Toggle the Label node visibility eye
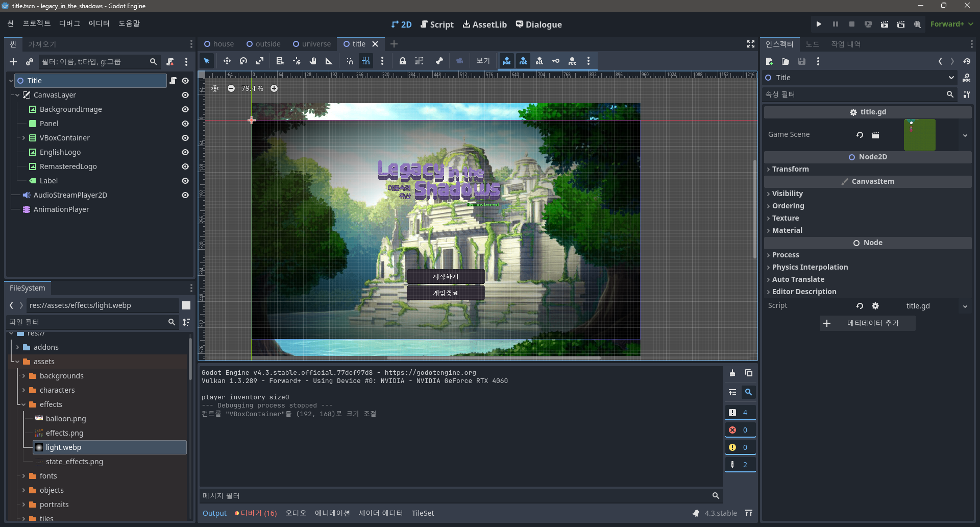 185,181
